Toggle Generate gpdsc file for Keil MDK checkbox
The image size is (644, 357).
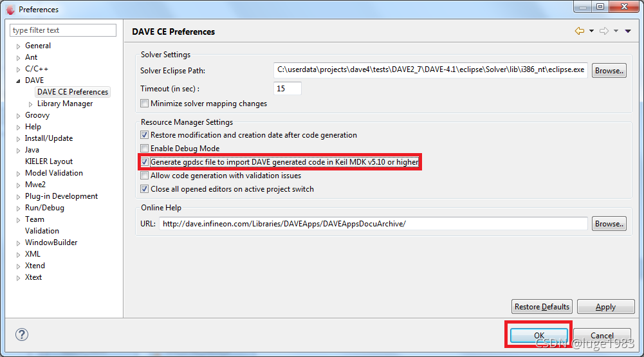click(x=144, y=162)
